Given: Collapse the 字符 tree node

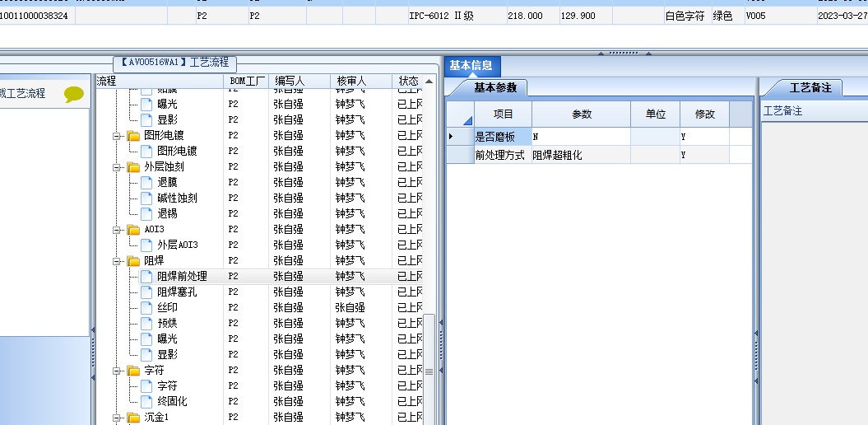Looking at the screenshot, I should pos(117,370).
